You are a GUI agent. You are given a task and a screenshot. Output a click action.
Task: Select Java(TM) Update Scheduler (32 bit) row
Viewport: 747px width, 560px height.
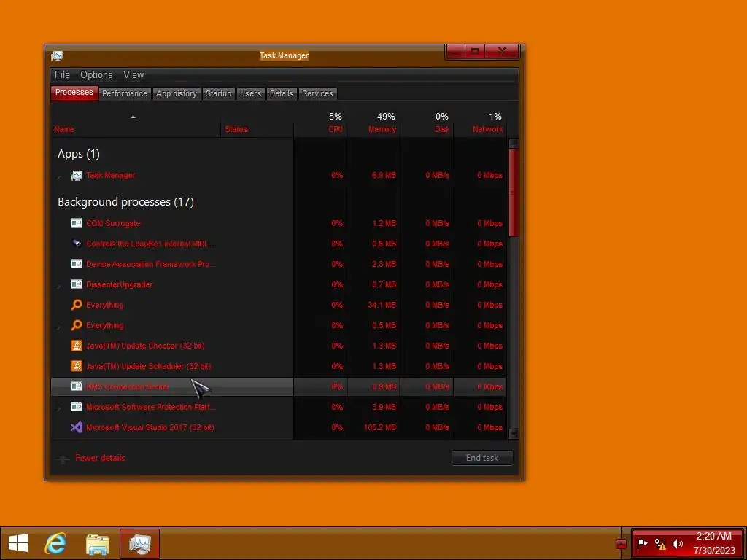279,366
